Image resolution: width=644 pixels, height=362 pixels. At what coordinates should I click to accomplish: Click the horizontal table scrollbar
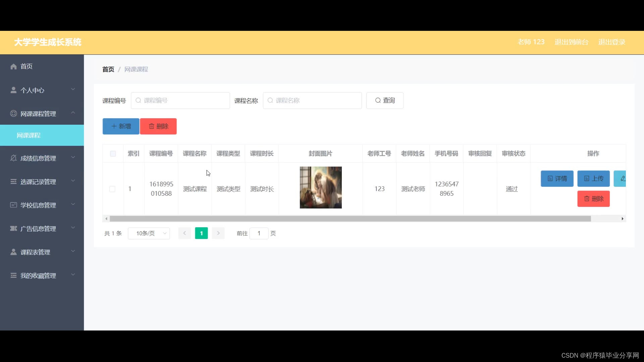tap(350, 219)
